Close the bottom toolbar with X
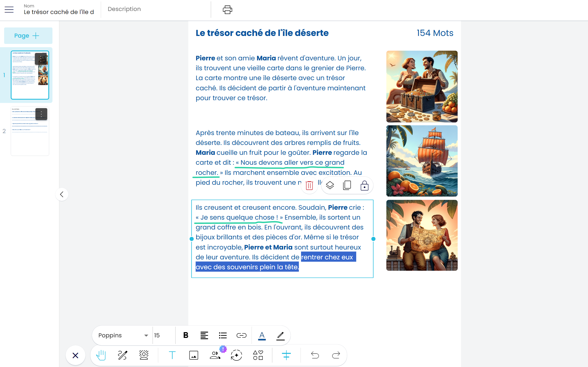The width and height of the screenshot is (588, 367). 75,355
